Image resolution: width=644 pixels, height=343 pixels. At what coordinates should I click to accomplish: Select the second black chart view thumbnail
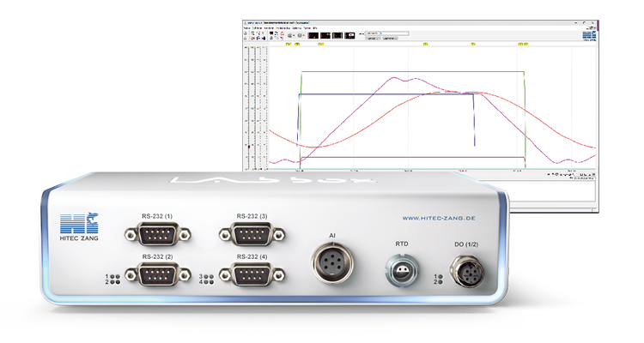pyautogui.click(x=325, y=36)
